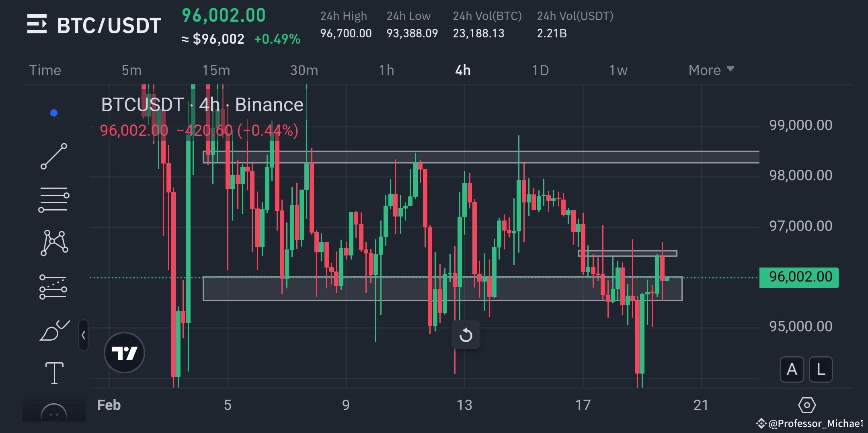Select the 15m interval tab

tap(216, 70)
